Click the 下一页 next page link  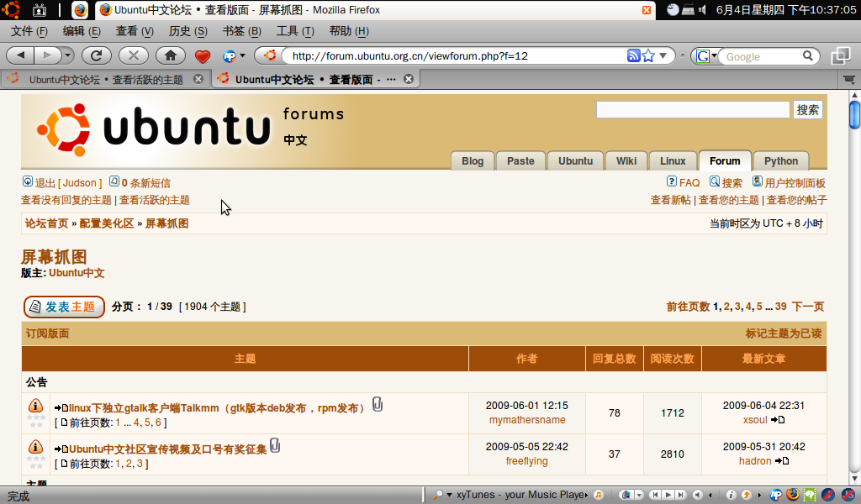tap(808, 307)
